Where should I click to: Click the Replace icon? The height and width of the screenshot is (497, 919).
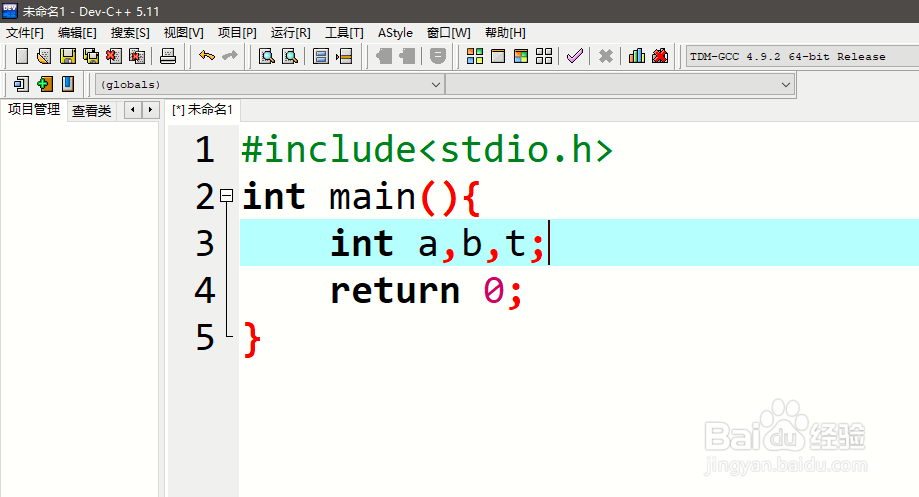pyautogui.click(x=290, y=56)
